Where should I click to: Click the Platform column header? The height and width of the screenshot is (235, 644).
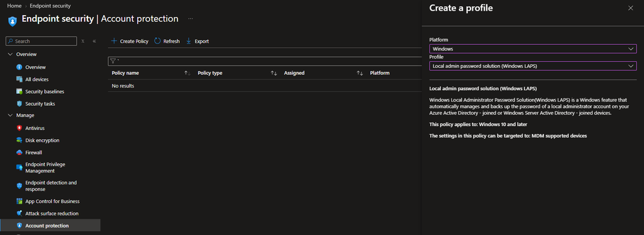coord(379,73)
